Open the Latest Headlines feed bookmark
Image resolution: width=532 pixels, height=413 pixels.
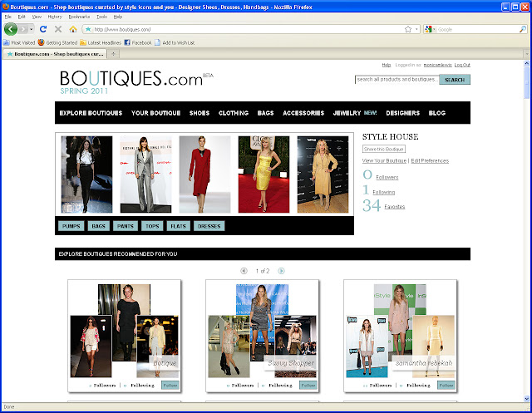101,42
